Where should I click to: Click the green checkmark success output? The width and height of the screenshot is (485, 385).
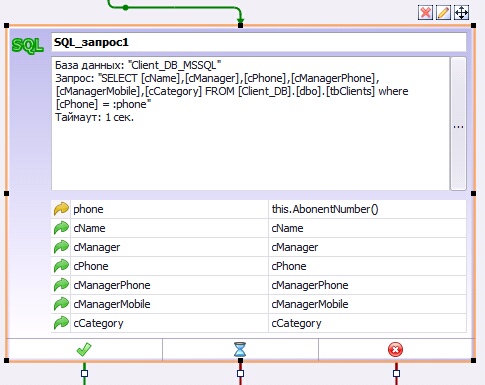click(84, 350)
